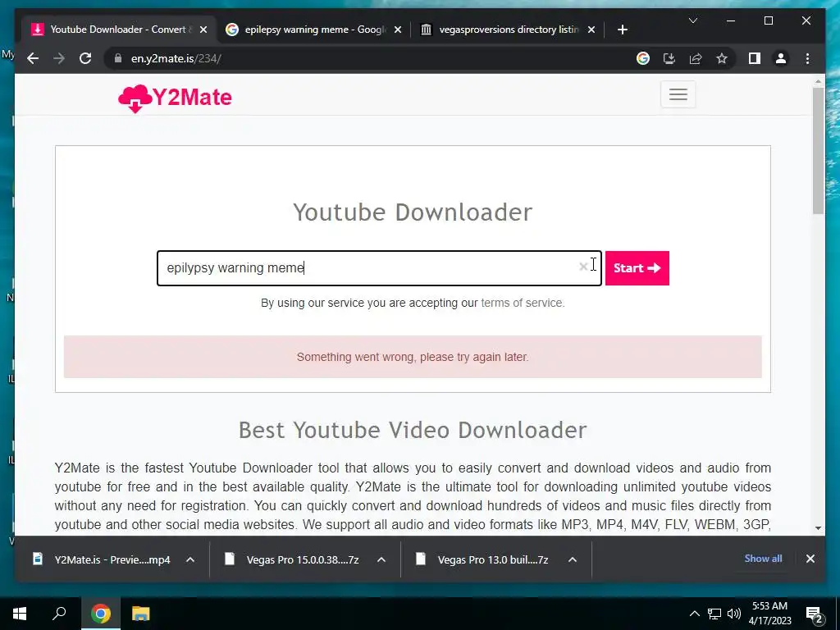Reload the current page
Viewport: 840px width, 630px height.
click(x=85, y=58)
